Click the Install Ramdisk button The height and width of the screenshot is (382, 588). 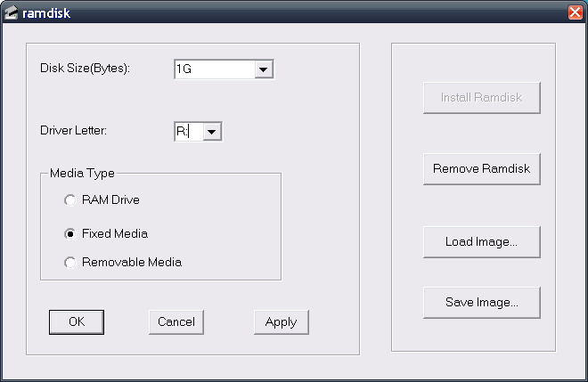[x=481, y=97]
